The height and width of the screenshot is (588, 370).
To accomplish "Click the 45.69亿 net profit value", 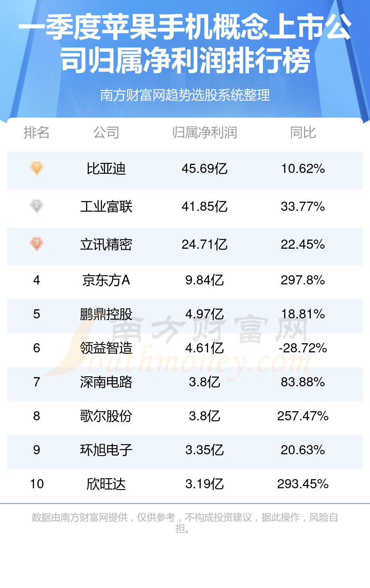I will tap(205, 169).
